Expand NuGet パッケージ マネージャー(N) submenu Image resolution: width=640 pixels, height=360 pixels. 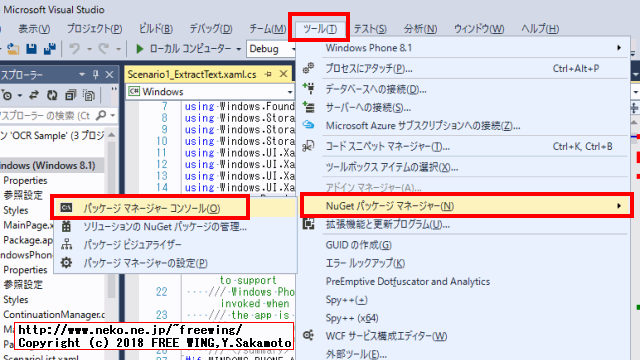click(x=466, y=206)
